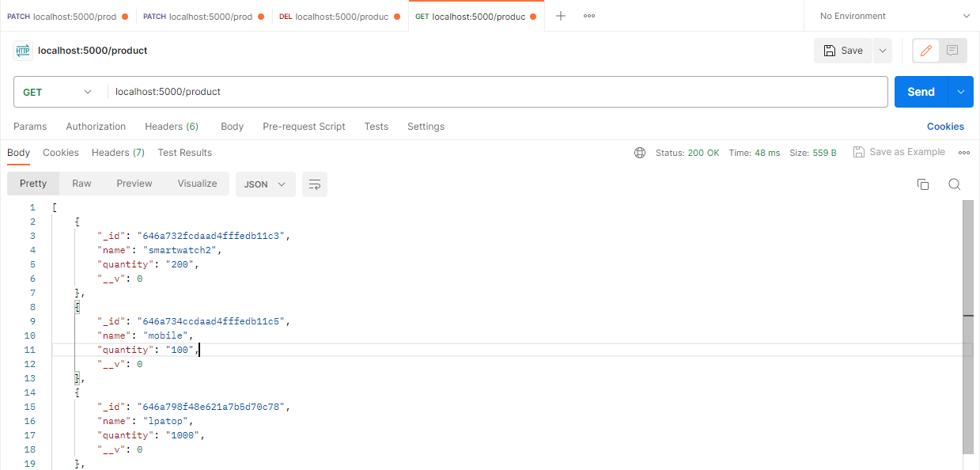Enable the Visualize response mode
The height and width of the screenshot is (470, 980).
point(196,183)
